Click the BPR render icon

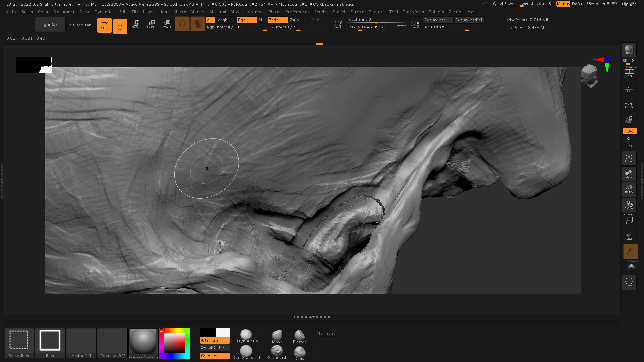click(x=629, y=49)
